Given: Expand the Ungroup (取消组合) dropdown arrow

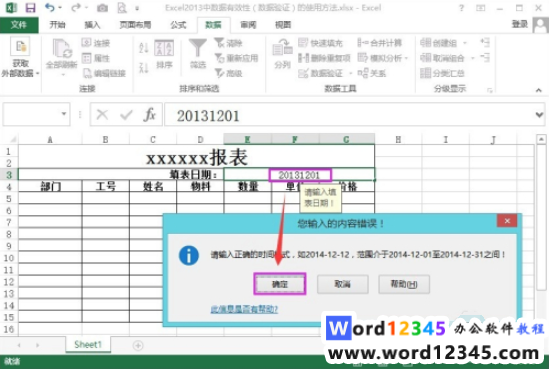Looking at the screenshot, I should coord(472,58).
